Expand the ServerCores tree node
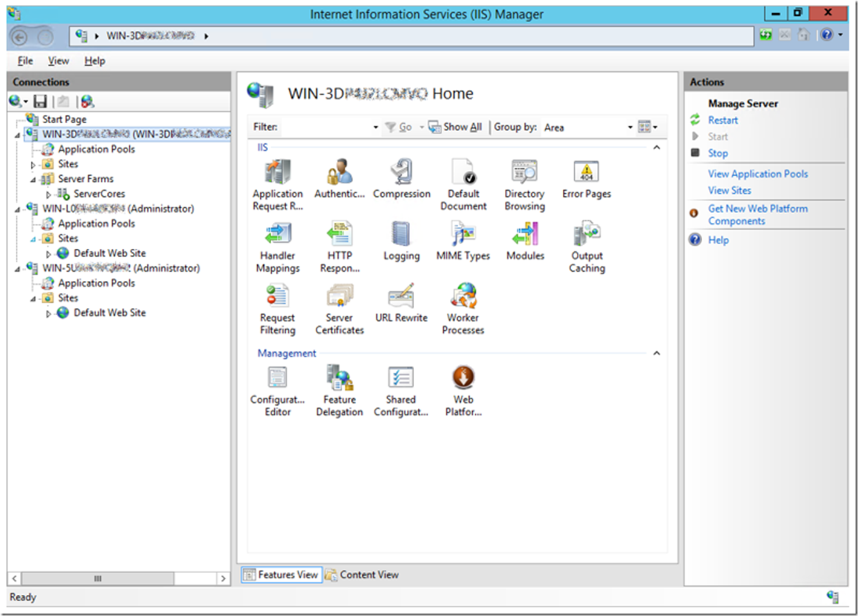Viewport: 858px width, 616px height. (49, 194)
